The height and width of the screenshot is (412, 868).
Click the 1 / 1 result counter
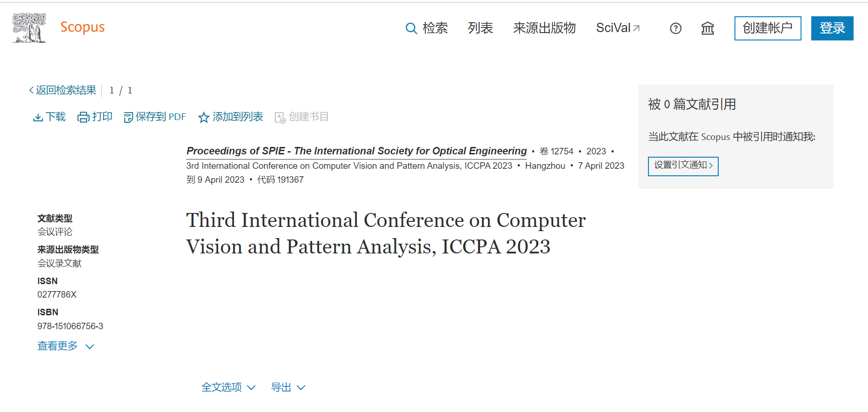[120, 90]
